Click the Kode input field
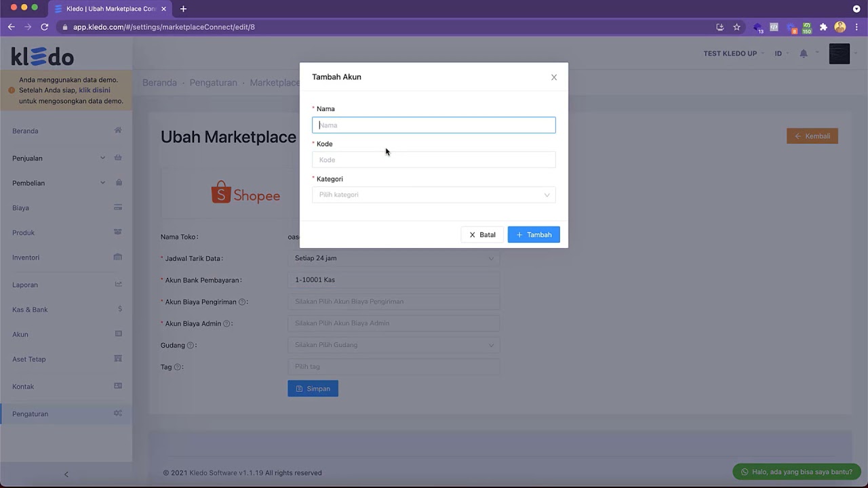Image resolution: width=868 pixels, height=488 pixels. pyautogui.click(x=434, y=160)
